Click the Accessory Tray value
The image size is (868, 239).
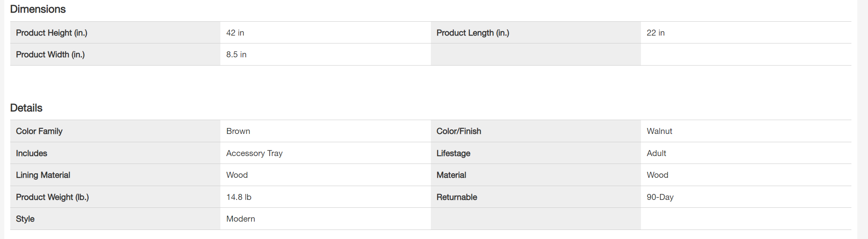point(254,153)
